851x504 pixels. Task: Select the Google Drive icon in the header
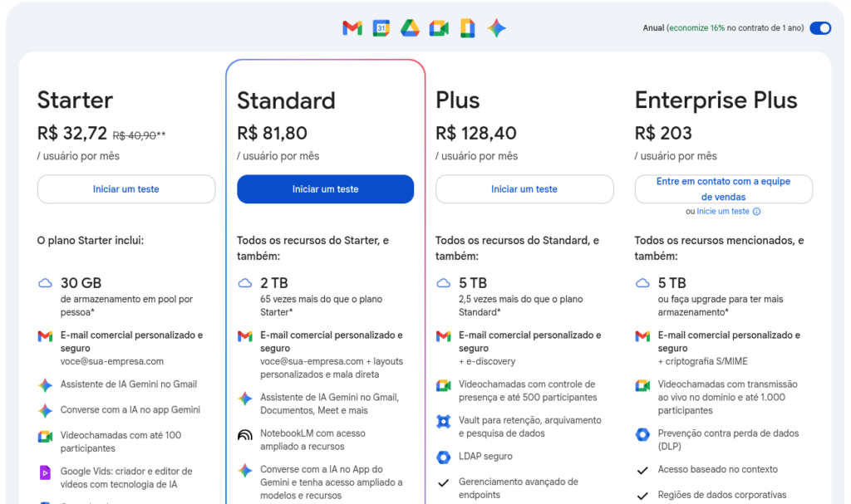pyautogui.click(x=410, y=27)
